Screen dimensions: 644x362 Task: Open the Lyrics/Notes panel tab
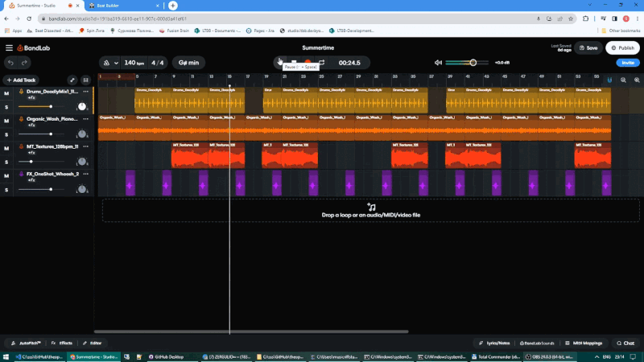pyautogui.click(x=494, y=343)
